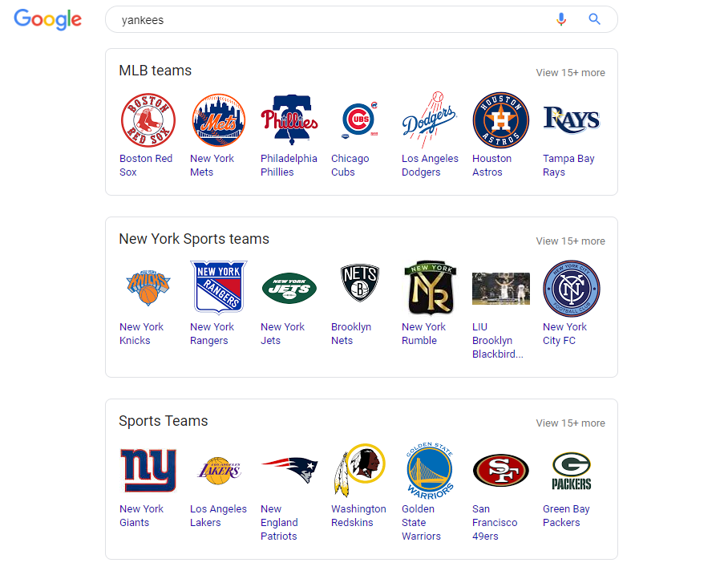Open the Los Angeles Dodgers text link
This screenshot has height=587, width=728.
430,165
